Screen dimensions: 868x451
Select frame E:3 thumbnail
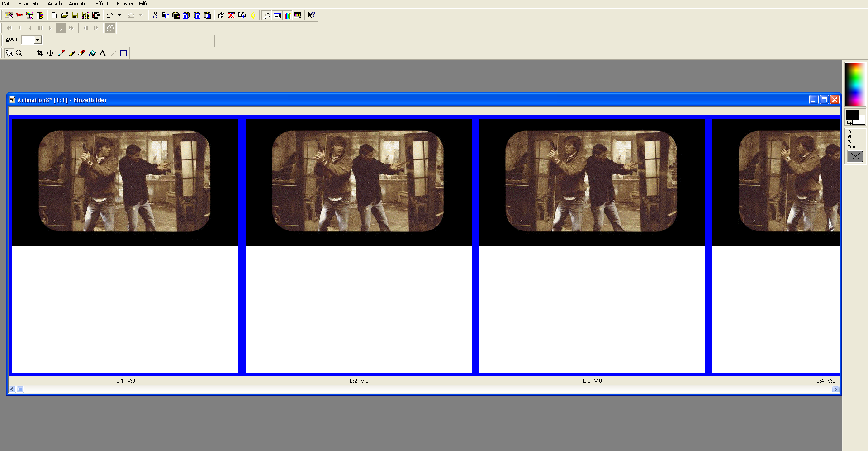pyautogui.click(x=592, y=246)
